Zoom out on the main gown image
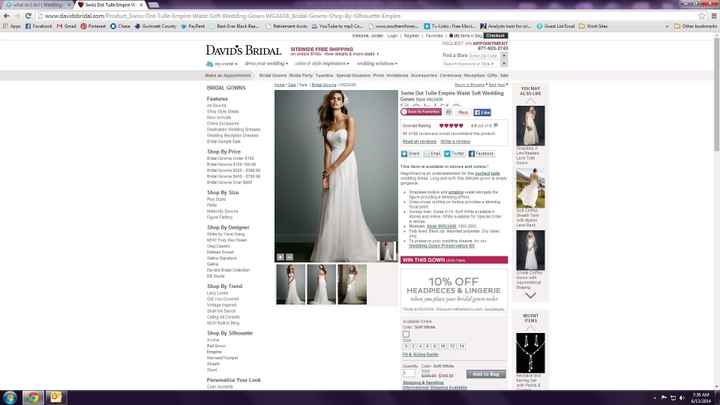The height and width of the screenshot is (405, 720). click(x=289, y=257)
